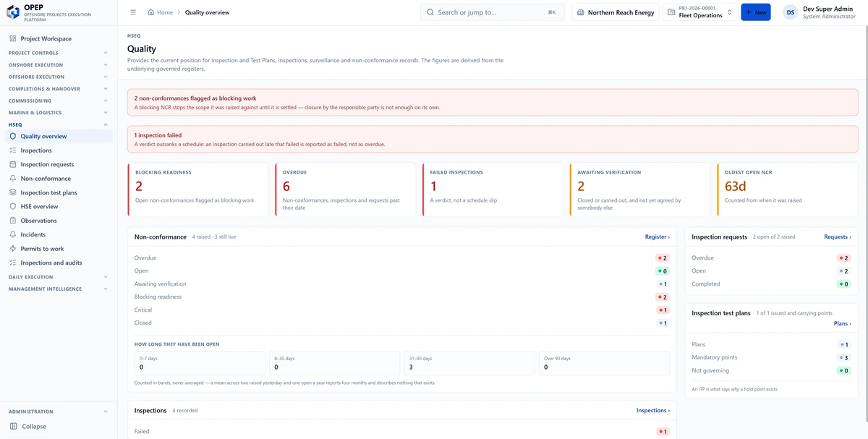Expand the Commissioning section
This screenshot has width=868, height=439.
pos(59,101)
